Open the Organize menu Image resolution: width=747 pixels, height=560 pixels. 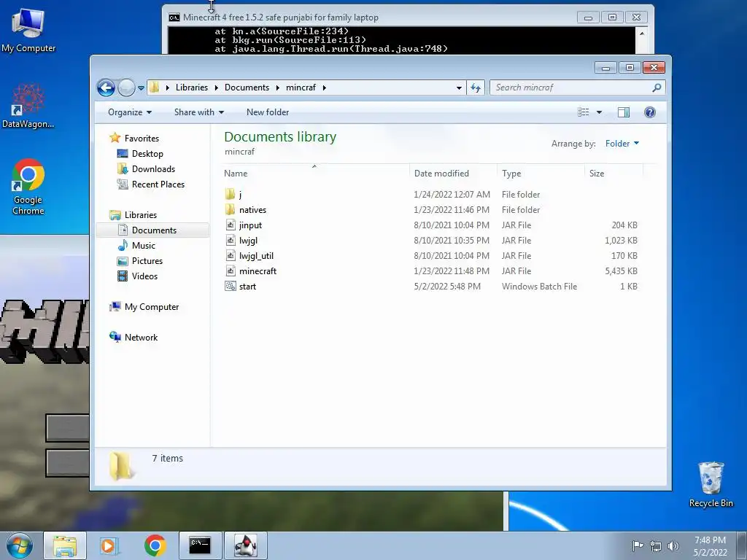pos(130,112)
